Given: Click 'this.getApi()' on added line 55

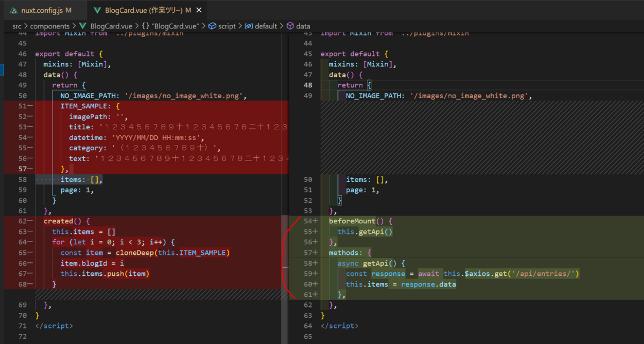Looking at the screenshot, I should tap(365, 232).
